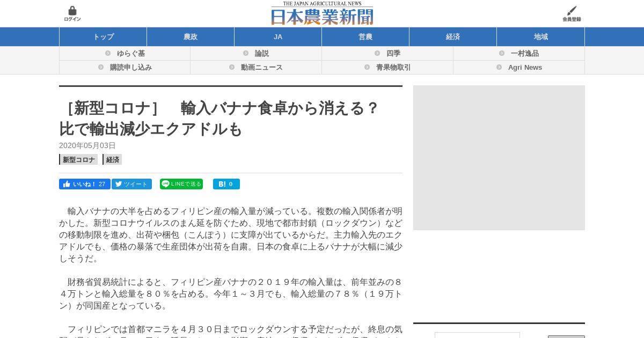
Task: Click bullet icon beside 青果物取引
Action: 367,67
